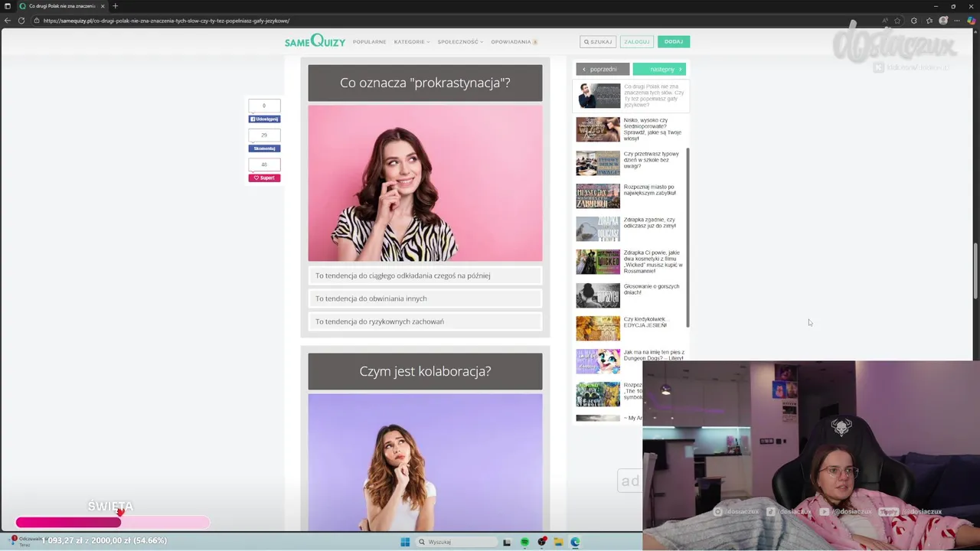Click Facebook 'Udostępnij' share button
Image resolution: width=980 pixels, height=551 pixels.
click(264, 119)
